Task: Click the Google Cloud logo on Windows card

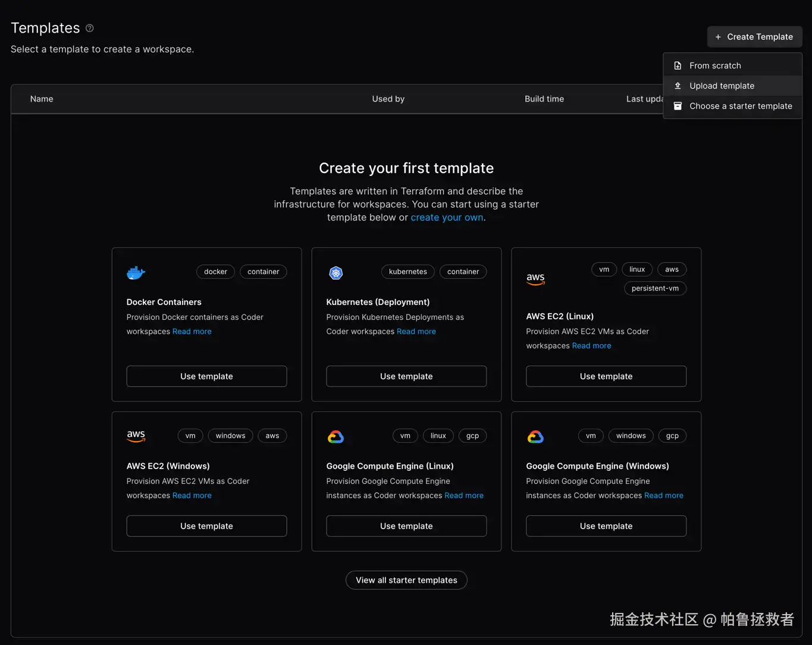Action: coord(535,437)
